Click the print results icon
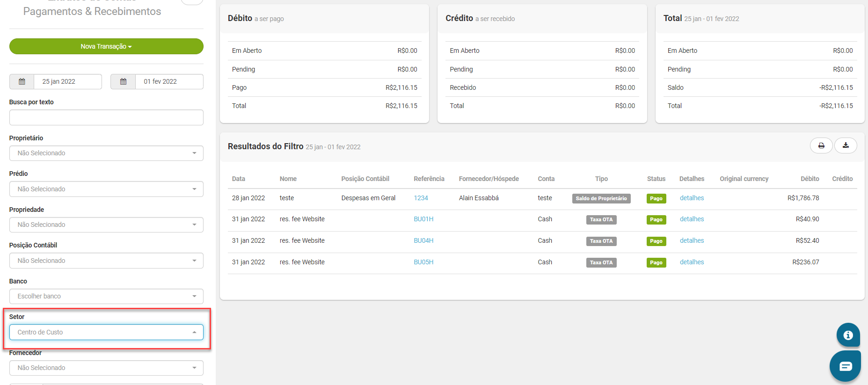The height and width of the screenshot is (385, 868). (821, 145)
